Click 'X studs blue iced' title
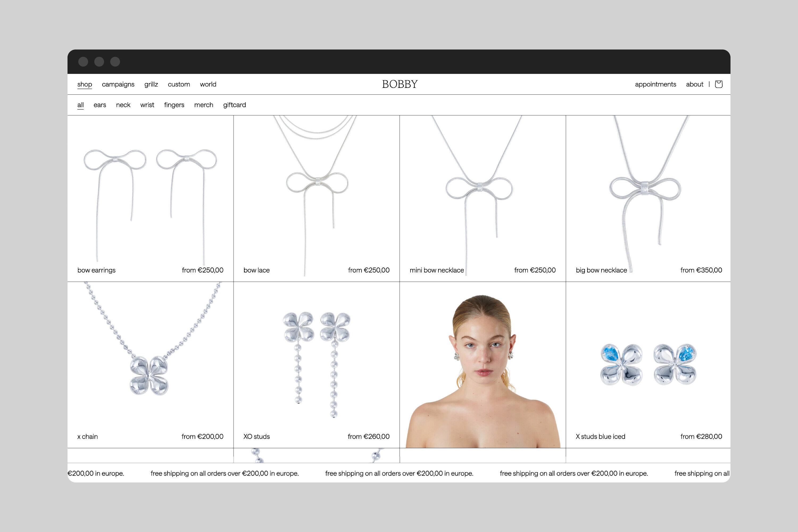 [x=600, y=436]
